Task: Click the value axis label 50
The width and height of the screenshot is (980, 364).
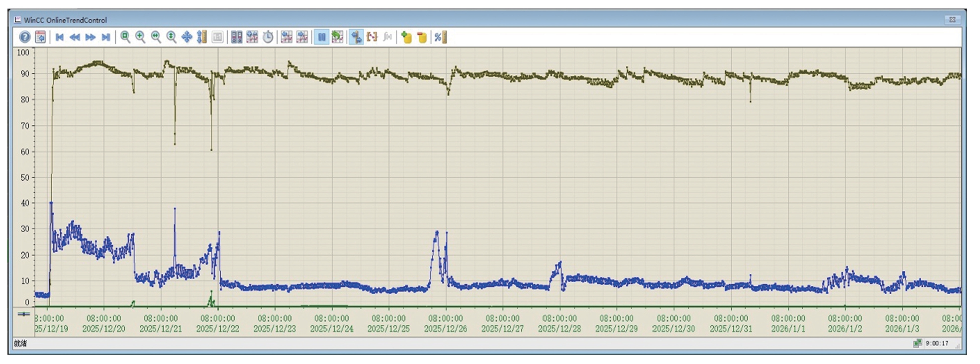Action: pyautogui.click(x=25, y=177)
